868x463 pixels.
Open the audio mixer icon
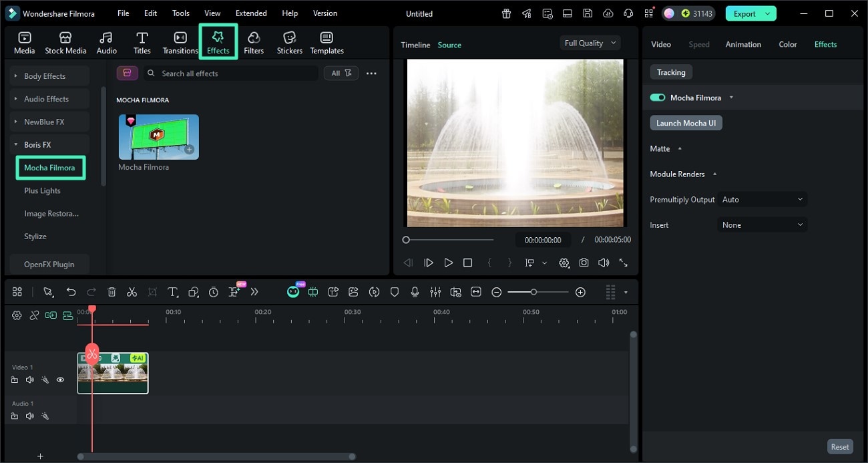(x=435, y=291)
